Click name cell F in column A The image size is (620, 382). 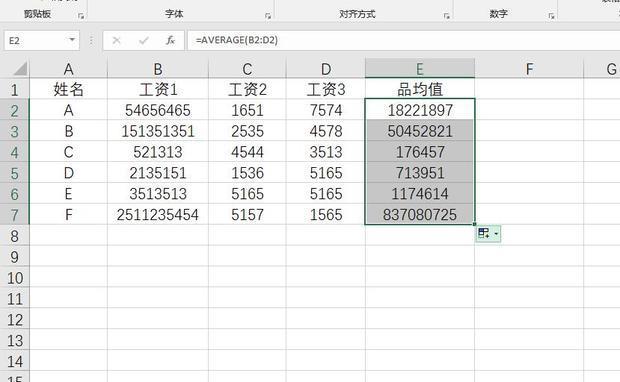[68, 215]
